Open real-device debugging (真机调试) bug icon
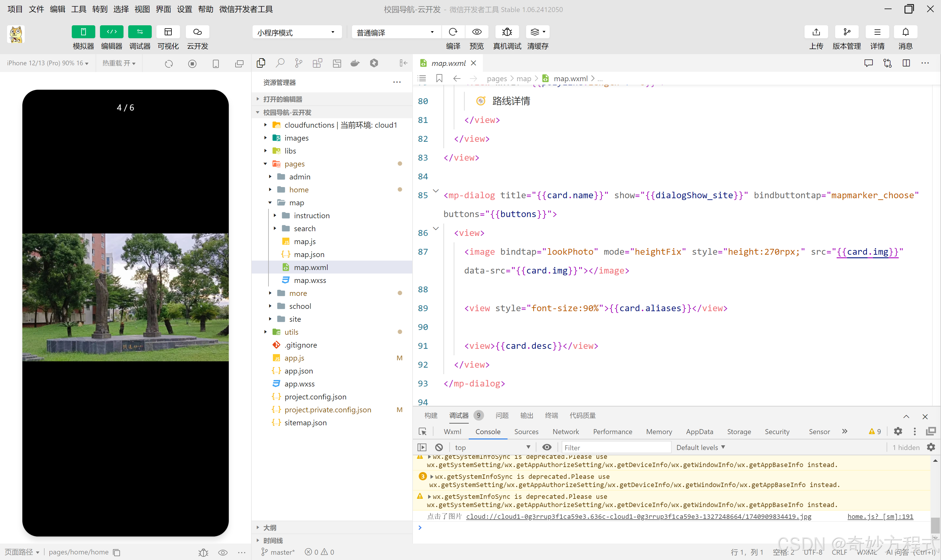 pyautogui.click(x=507, y=32)
